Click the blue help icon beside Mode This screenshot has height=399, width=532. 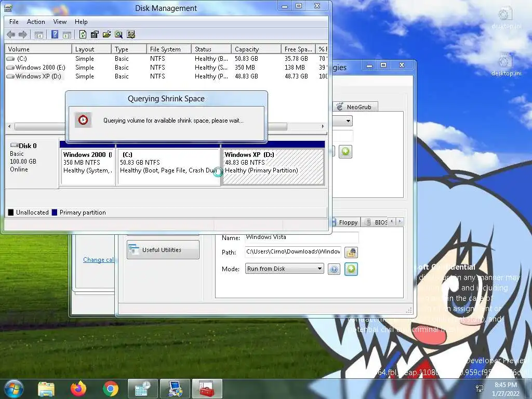(x=334, y=269)
